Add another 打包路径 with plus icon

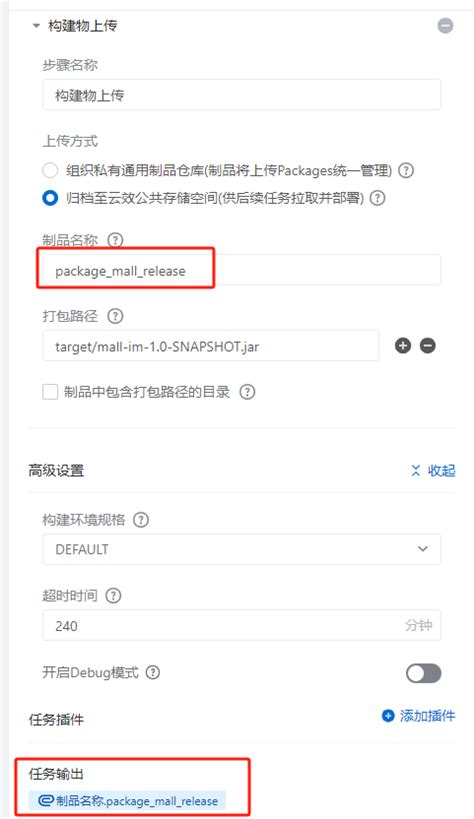[403, 346]
